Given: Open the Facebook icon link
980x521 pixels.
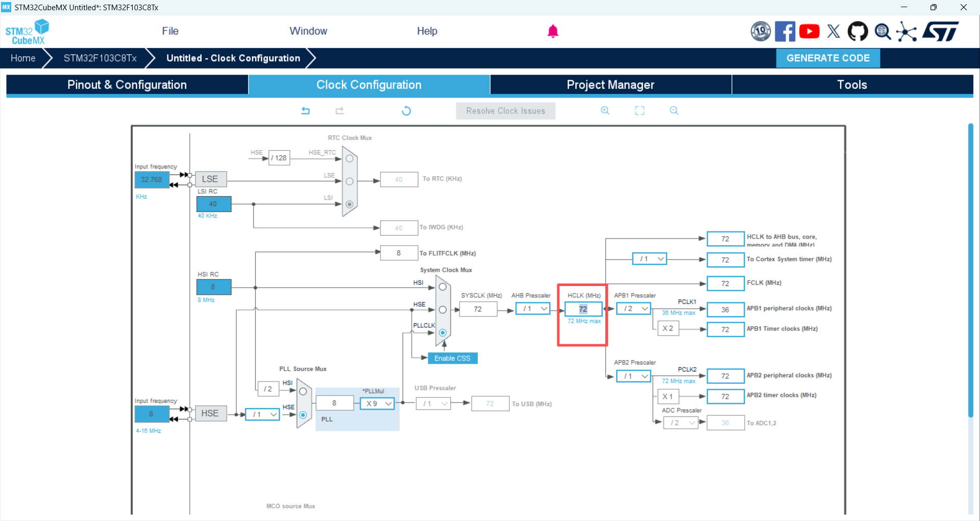Looking at the screenshot, I should click(785, 31).
